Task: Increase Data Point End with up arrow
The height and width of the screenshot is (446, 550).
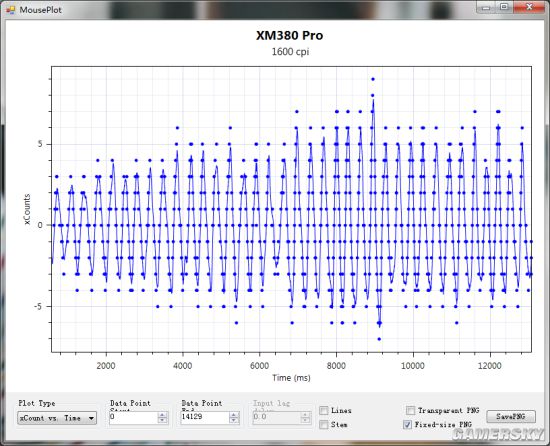Action: 234,414
